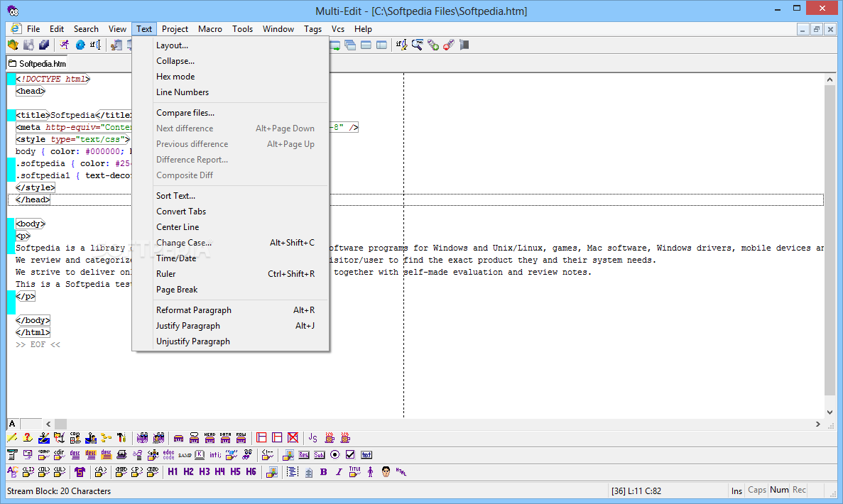843x504 pixels.
Task: Choose Center Line from the menu
Action: 231,226
